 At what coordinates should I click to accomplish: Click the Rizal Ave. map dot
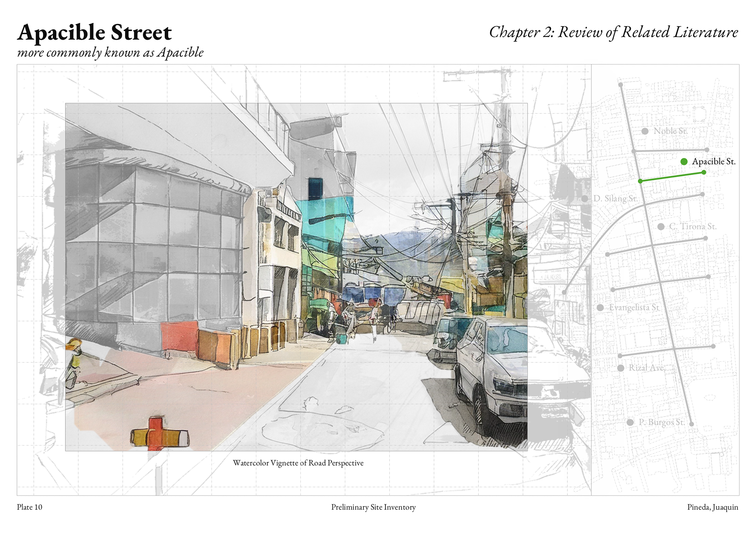pyautogui.click(x=621, y=368)
